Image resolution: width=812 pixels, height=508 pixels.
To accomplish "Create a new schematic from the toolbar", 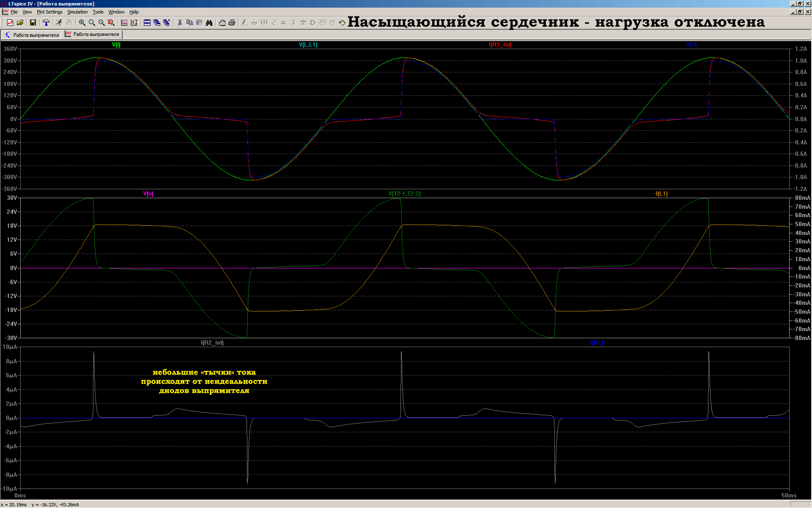I will [x=10, y=23].
